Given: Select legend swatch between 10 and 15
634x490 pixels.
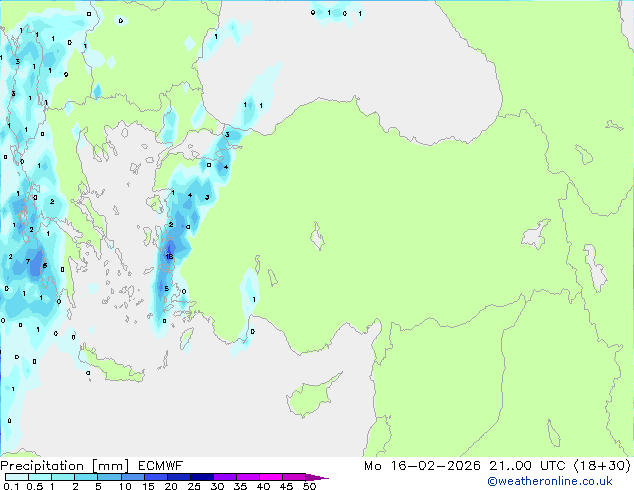Looking at the screenshot, I should (132, 477).
